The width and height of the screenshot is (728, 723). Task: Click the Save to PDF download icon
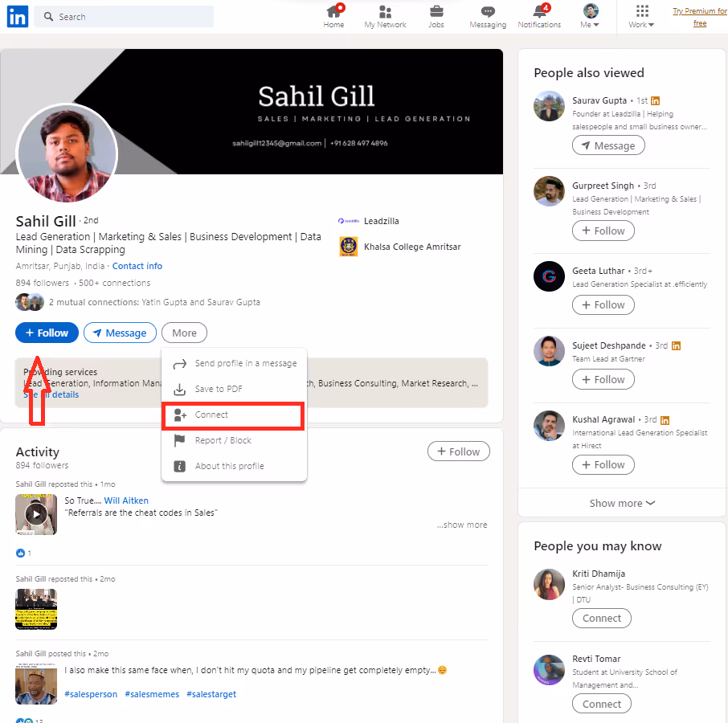pyautogui.click(x=179, y=389)
